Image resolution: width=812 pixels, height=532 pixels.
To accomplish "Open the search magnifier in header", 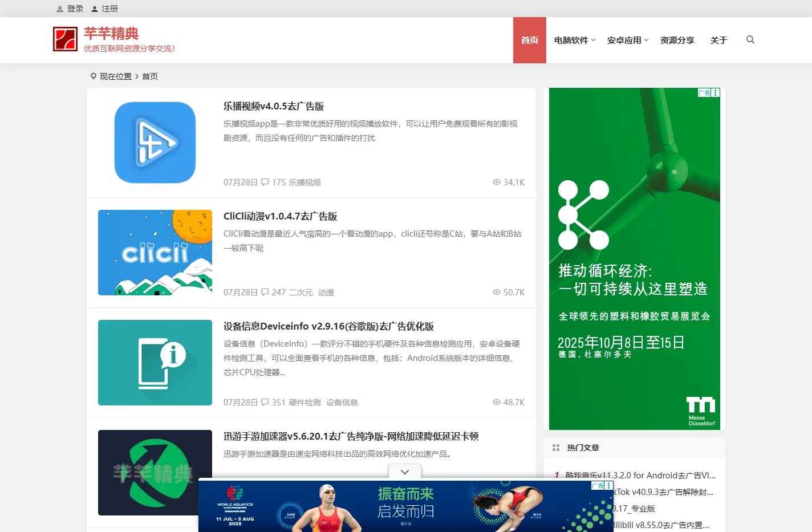I will coord(750,40).
